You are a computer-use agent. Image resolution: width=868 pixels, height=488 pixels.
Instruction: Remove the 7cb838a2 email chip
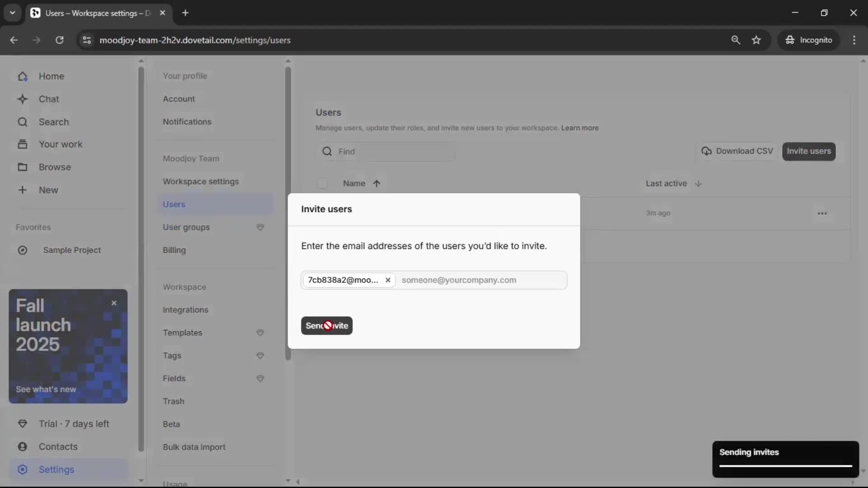[x=388, y=280]
